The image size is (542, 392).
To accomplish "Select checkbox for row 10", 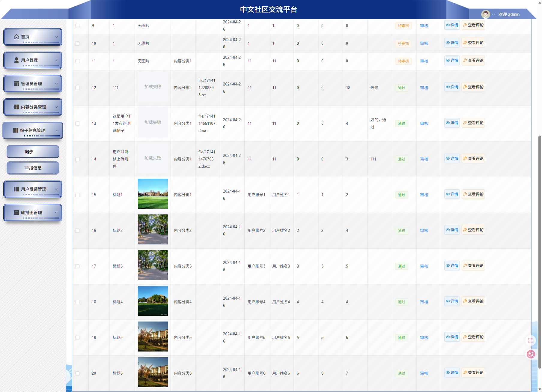I will coord(77,43).
